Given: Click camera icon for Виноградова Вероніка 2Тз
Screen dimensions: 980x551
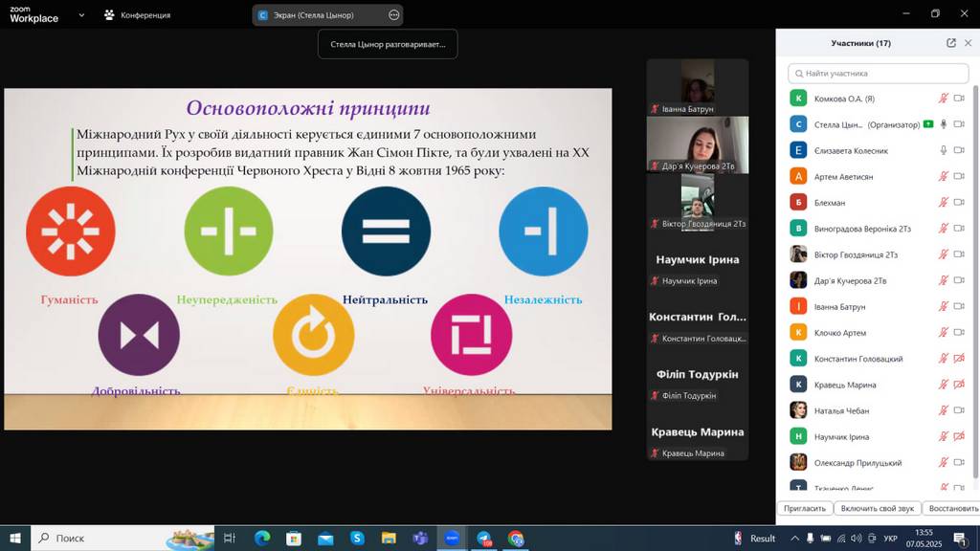Looking at the screenshot, I should point(959,228).
